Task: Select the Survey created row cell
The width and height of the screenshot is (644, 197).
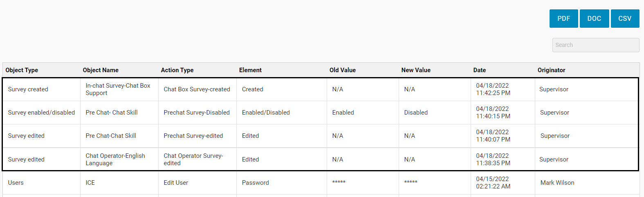Action: coord(28,89)
